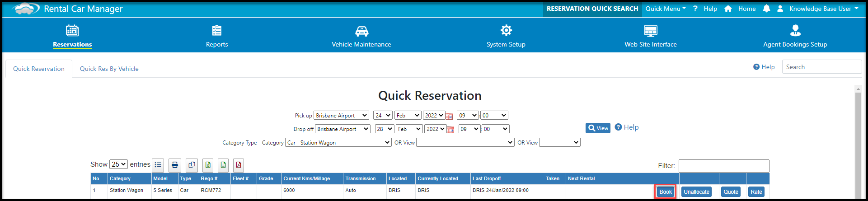Open the column visibility list icon

[158, 165]
